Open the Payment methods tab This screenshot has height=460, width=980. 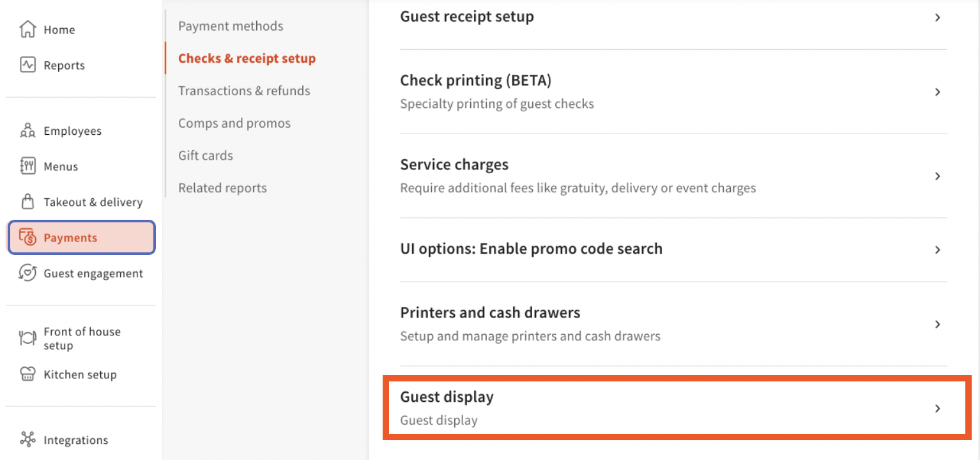pos(231,26)
